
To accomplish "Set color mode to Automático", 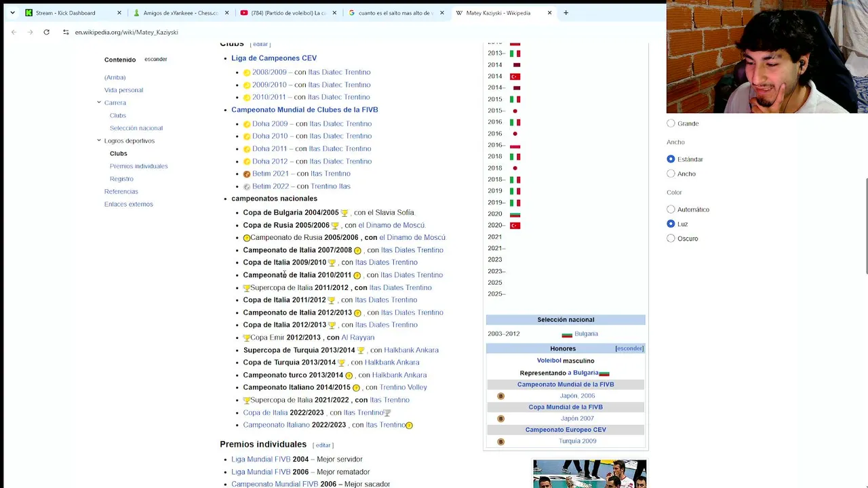I will click(671, 209).
